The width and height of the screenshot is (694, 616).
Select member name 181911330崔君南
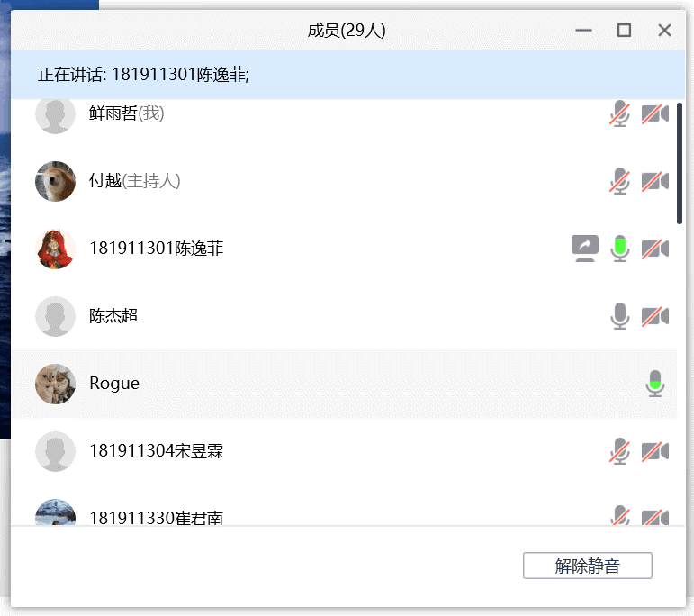pos(156,518)
